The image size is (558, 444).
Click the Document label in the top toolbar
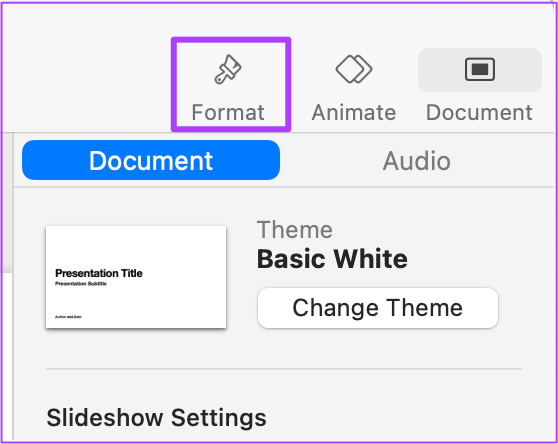tap(479, 112)
